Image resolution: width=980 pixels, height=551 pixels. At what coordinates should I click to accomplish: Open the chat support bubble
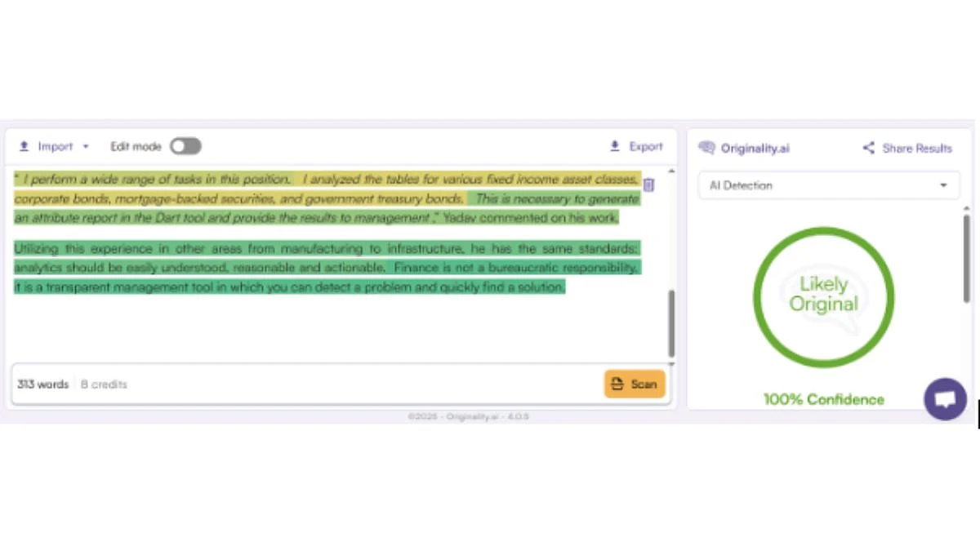pyautogui.click(x=945, y=399)
